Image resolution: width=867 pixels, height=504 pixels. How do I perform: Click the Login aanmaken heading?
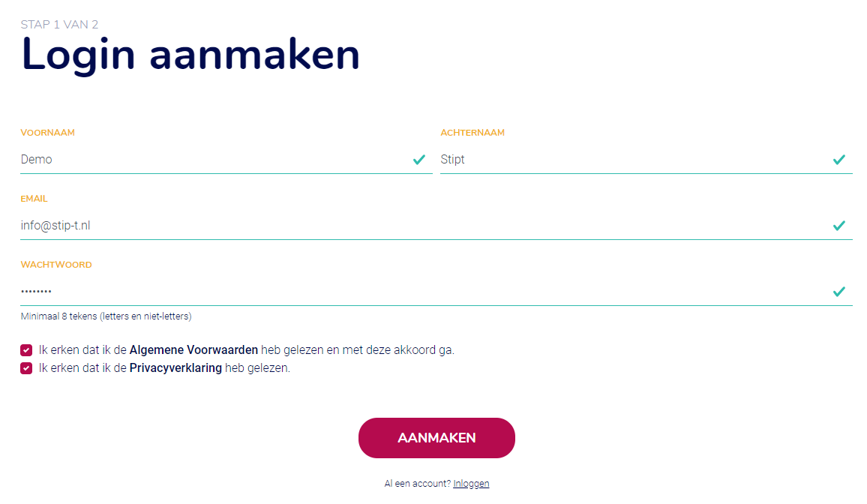coord(190,53)
